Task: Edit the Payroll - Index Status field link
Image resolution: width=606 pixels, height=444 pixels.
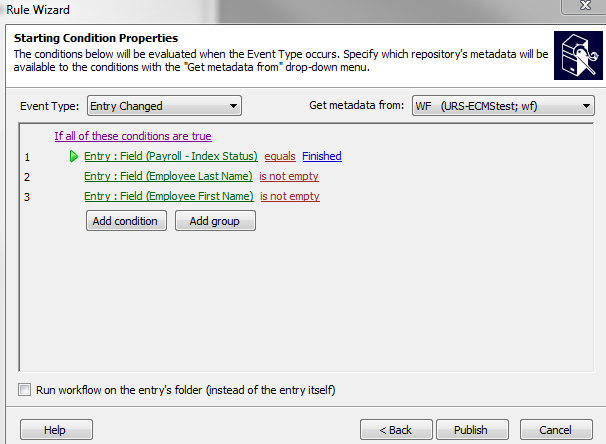Action: pyautogui.click(x=171, y=156)
